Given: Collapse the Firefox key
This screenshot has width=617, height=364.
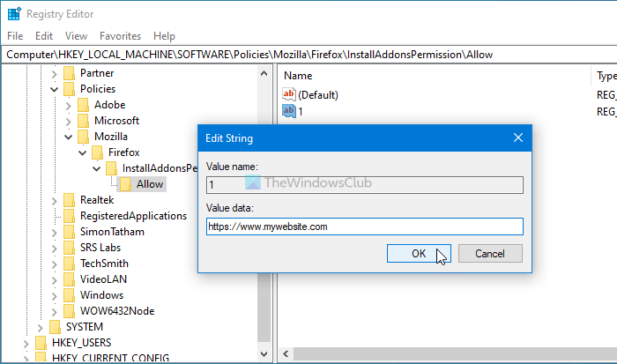Looking at the screenshot, I should coord(83,152).
